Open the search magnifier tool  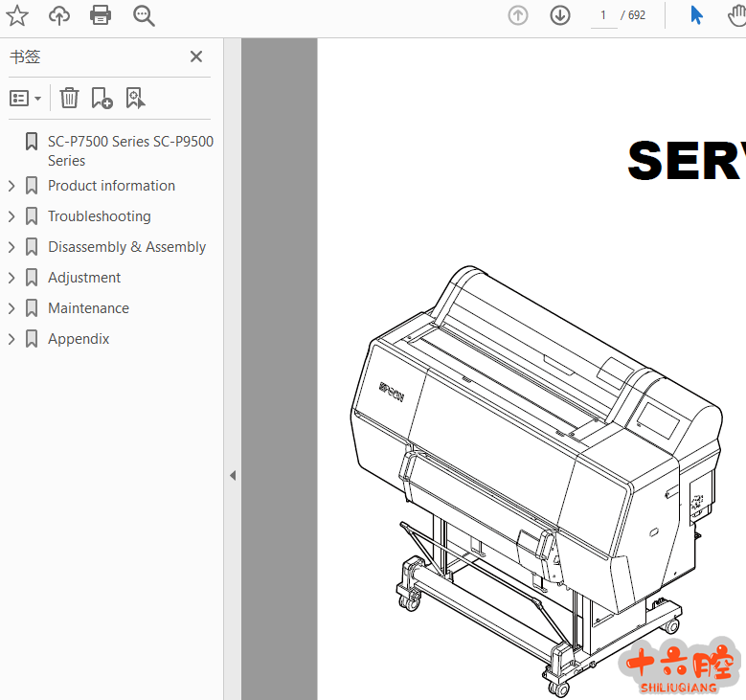click(x=144, y=15)
